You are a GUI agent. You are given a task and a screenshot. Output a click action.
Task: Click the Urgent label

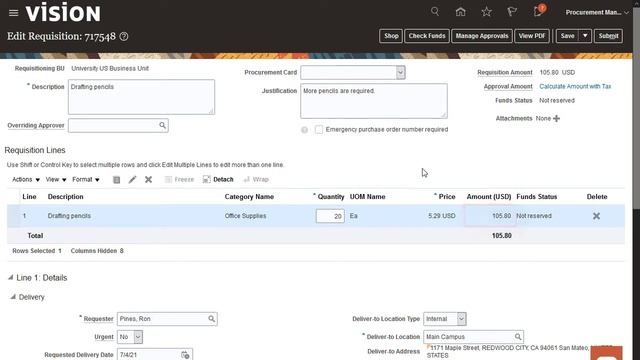104,337
